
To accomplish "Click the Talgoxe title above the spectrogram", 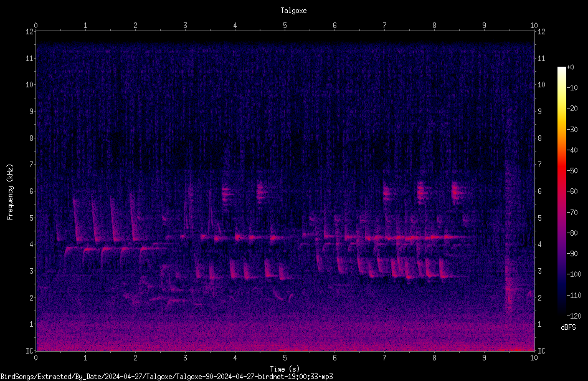I will pyautogui.click(x=293, y=11).
